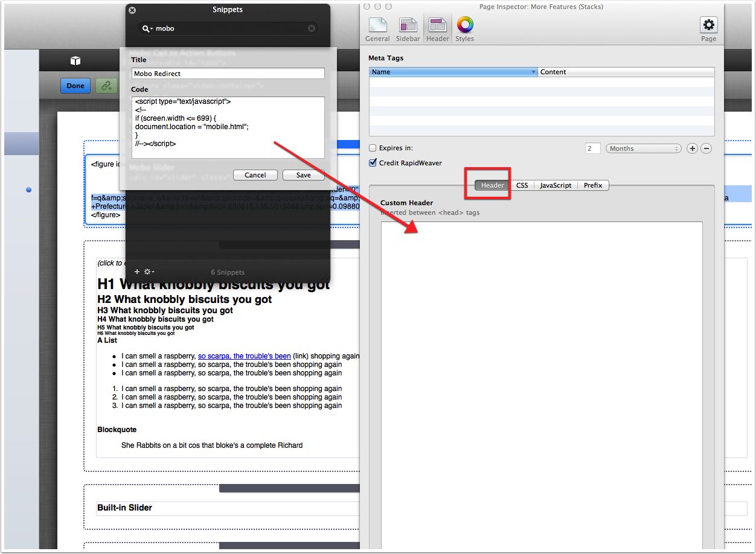The width and height of the screenshot is (756, 554).
Task: Click inside the Custom Header text area
Action: click(542, 386)
